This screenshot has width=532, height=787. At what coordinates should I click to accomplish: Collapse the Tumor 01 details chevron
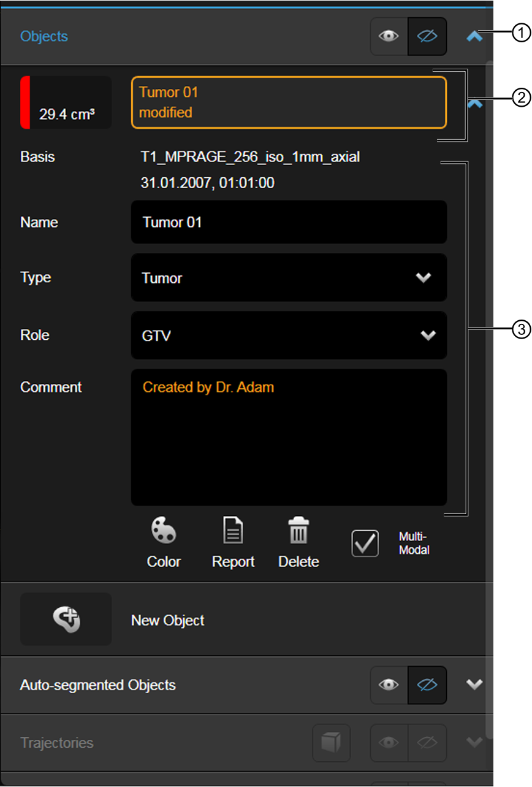(476, 104)
